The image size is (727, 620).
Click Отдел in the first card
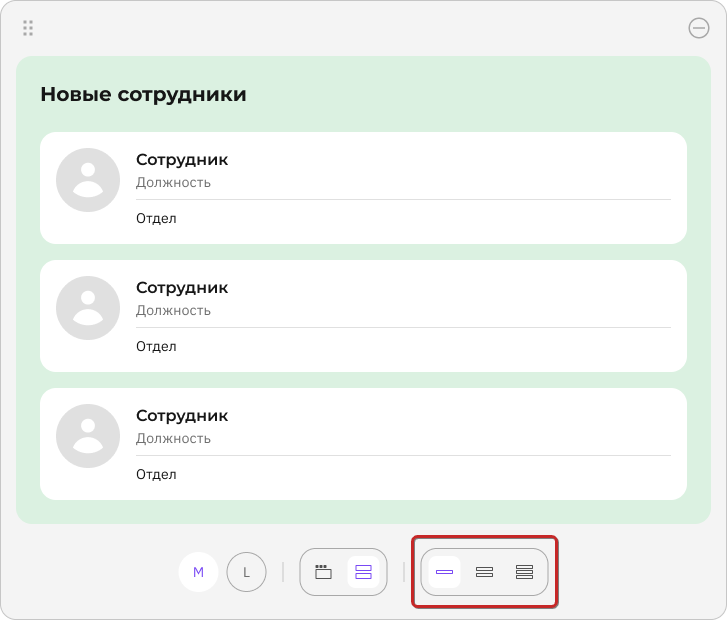point(156,218)
